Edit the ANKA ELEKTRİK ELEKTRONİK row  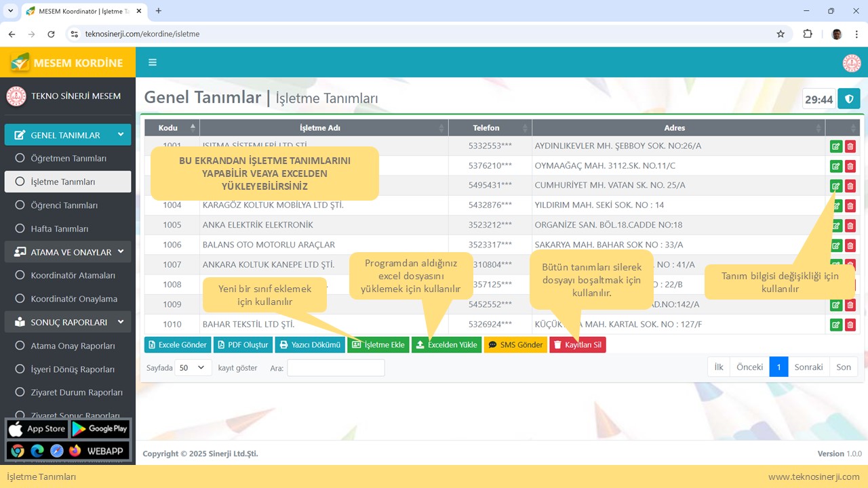click(x=836, y=225)
